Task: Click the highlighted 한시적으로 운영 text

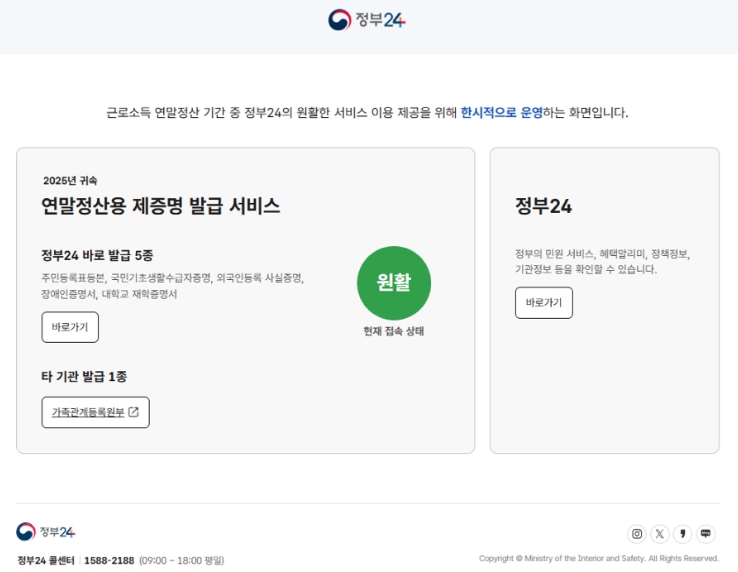Action: point(502,113)
